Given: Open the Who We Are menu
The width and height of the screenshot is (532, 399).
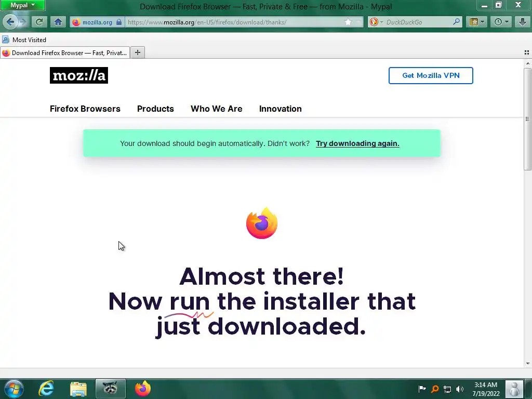Looking at the screenshot, I should [217, 109].
